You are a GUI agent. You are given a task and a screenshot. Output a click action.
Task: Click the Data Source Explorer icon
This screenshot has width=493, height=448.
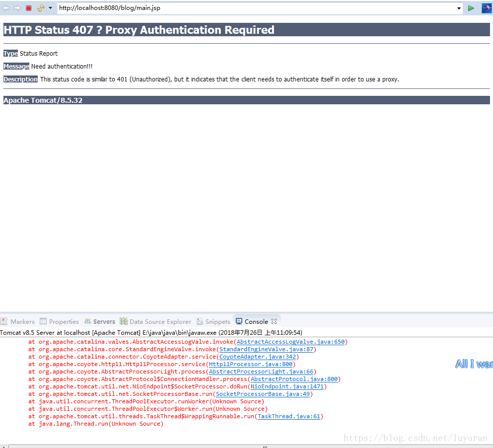124,321
